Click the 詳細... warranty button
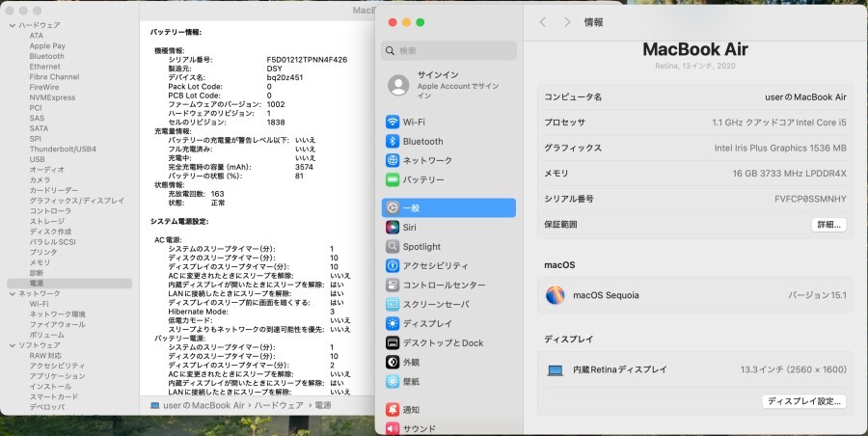Screen dimensions: 868x436 [x=828, y=225]
